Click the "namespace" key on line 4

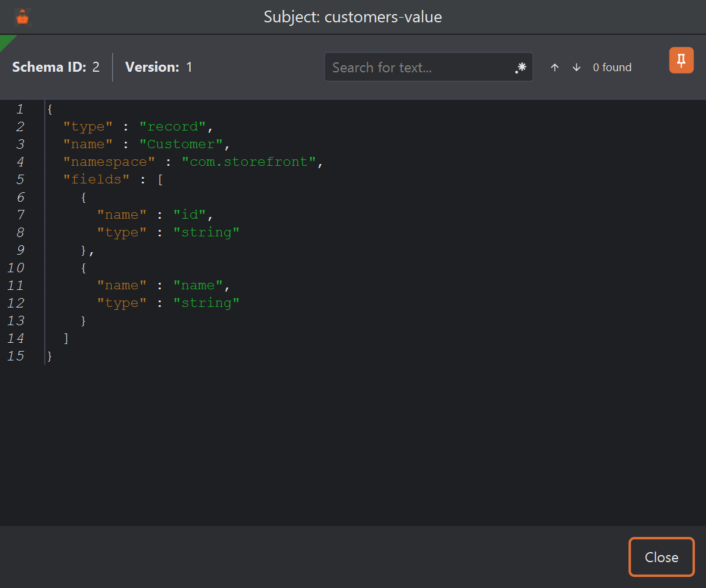click(109, 162)
